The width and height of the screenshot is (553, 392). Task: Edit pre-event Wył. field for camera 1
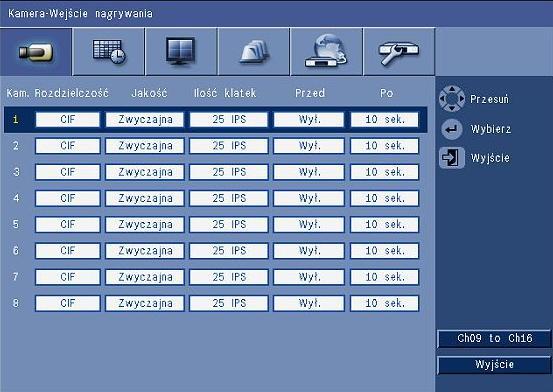pyautogui.click(x=309, y=120)
